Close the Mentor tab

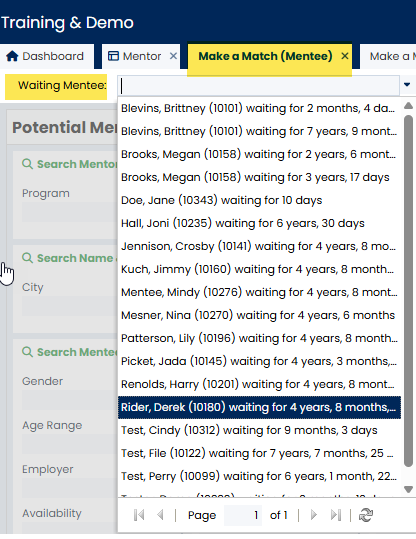[173, 56]
